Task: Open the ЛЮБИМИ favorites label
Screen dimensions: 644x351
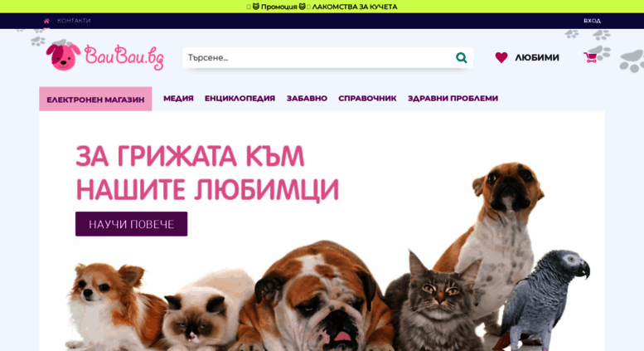Action: pyautogui.click(x=537, y=57)
